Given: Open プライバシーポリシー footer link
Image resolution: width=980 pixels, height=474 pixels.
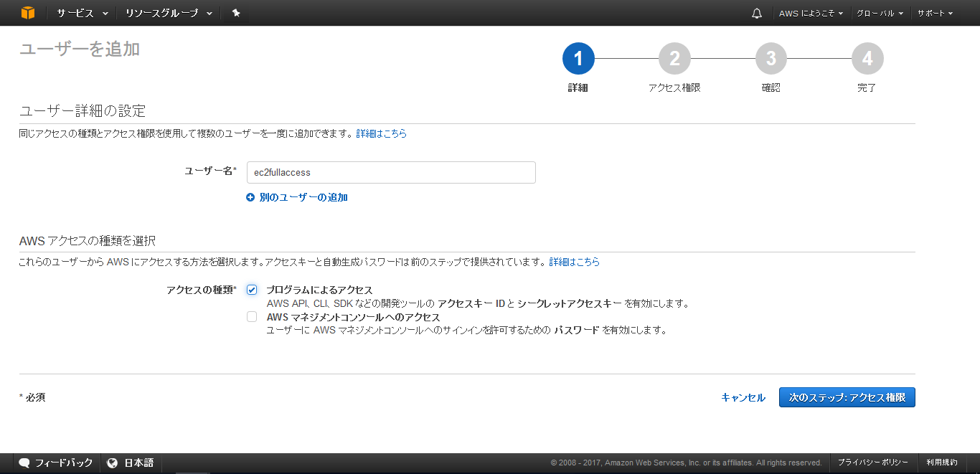Looking at the screenshot, I should (872, 463).
